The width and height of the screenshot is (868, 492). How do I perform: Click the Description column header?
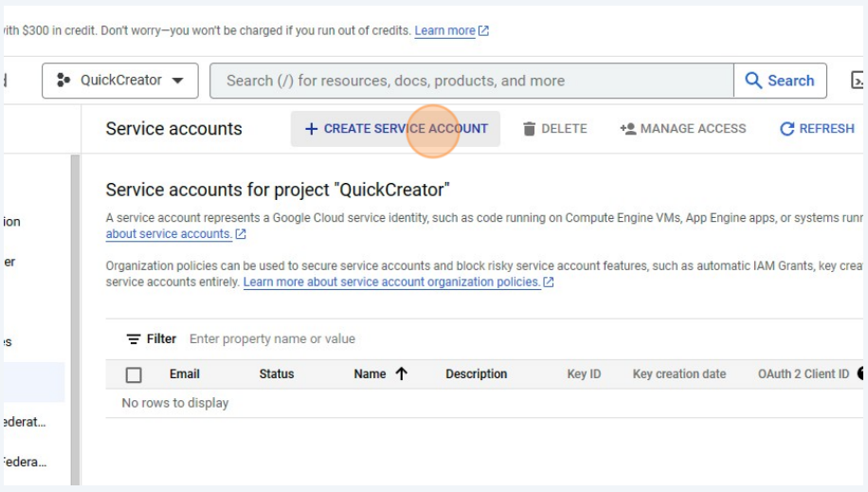coord(476,374)
